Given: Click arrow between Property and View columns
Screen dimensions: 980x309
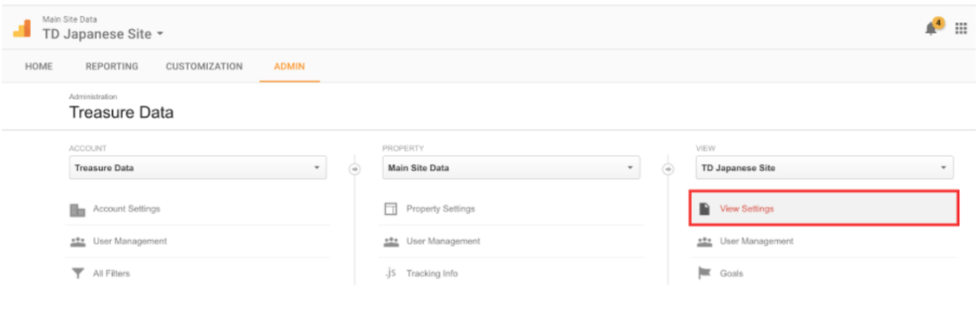Looking at the screenshot, I should click(x=669, y=169).
